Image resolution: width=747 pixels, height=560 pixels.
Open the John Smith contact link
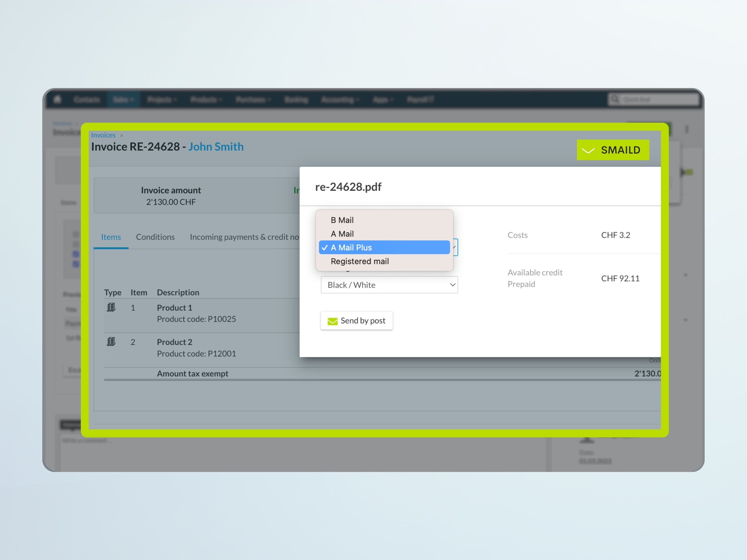click(x=216, y=147)
